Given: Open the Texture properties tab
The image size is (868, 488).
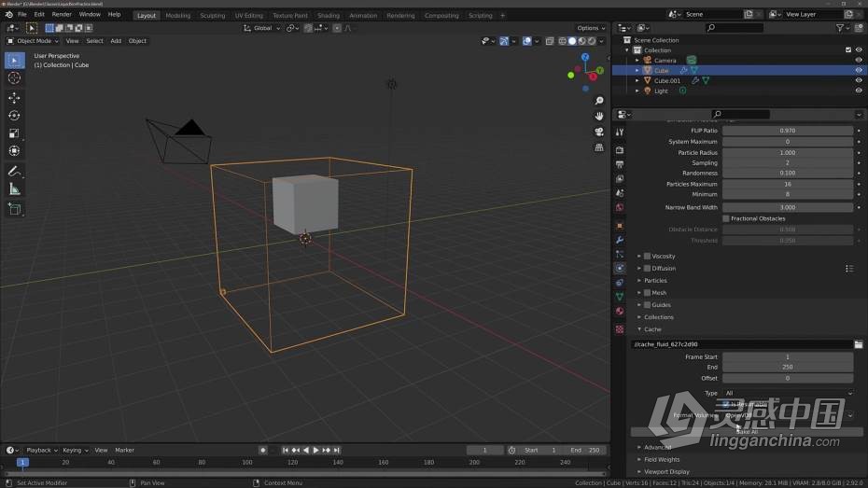Looking at the screenshot, I should point(620,329).
